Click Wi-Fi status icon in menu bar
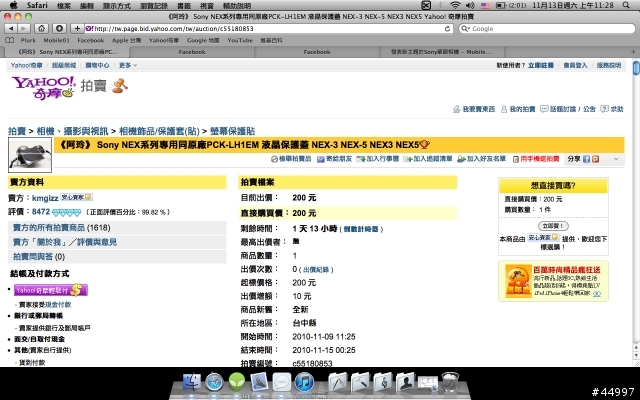This screenshot has height=400, width=640. [x=455, y=5]
